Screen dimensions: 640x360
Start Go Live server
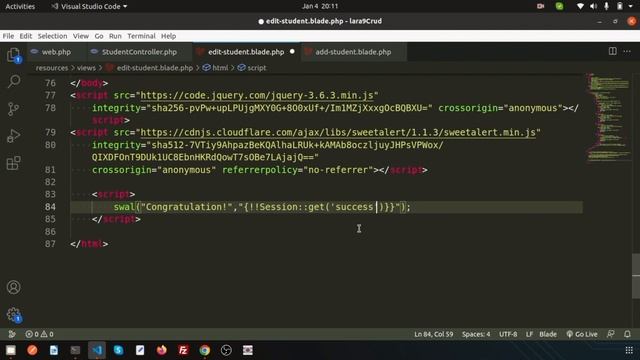tap(582, 334)
